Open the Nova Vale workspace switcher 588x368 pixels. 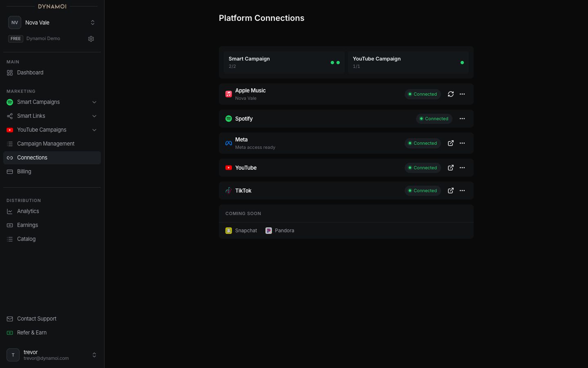52,22
